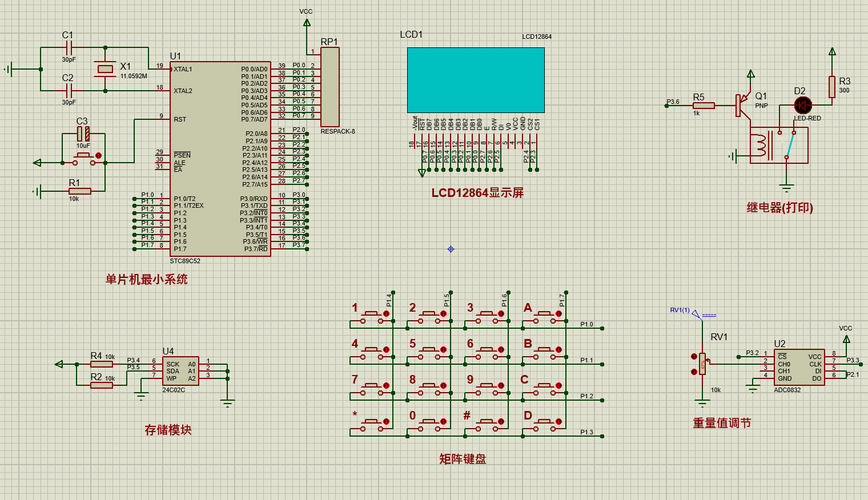The height and width of the screenshot is (500, 868).
Task: Click the 'ADC0832' part name text
Action: [787, 390]
